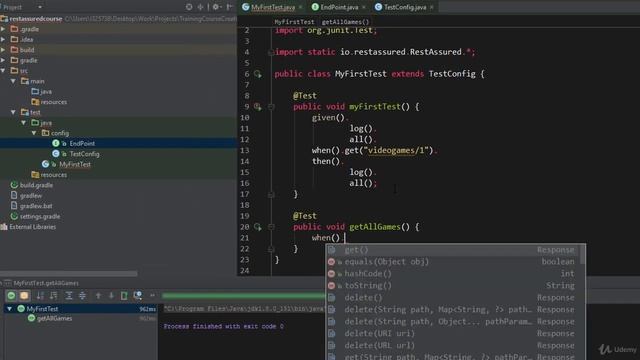Viewport: 640px width, 360px height.
Task: Choose equals(Object obj) completion entry
Action: click(452, 262)
